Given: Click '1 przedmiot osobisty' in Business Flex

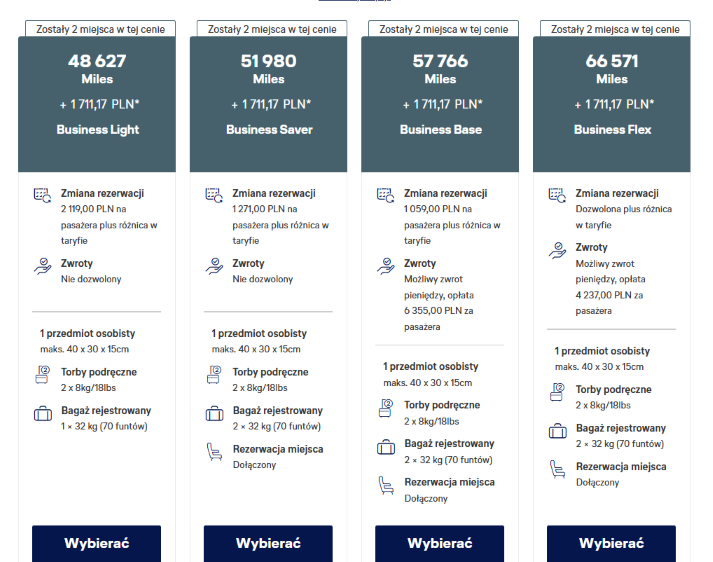Looking at the screenshot, I should point(602,351).
